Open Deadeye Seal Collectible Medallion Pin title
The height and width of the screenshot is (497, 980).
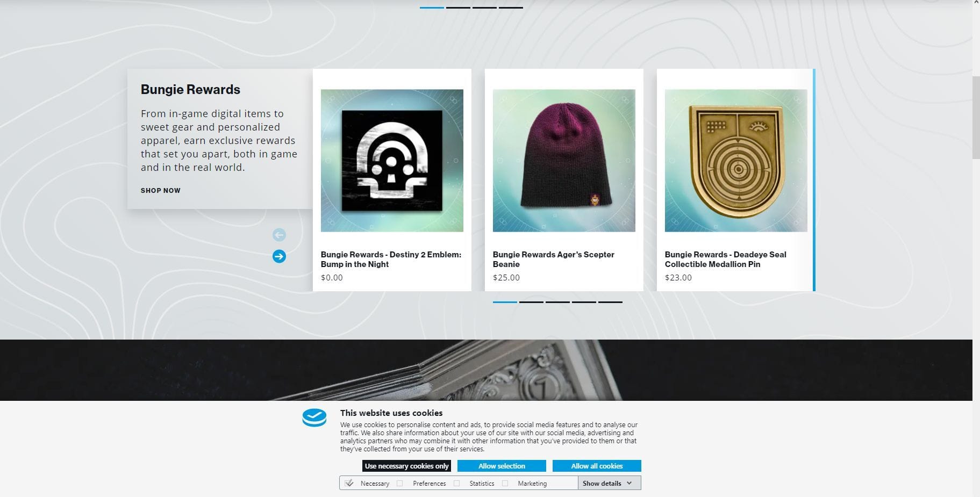point(725,259)
